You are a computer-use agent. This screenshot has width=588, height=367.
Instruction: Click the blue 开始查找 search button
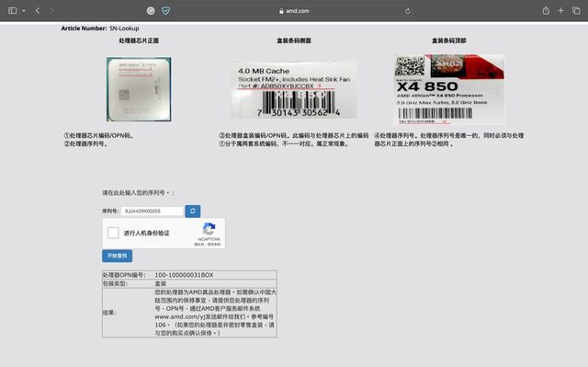(117, 256)
